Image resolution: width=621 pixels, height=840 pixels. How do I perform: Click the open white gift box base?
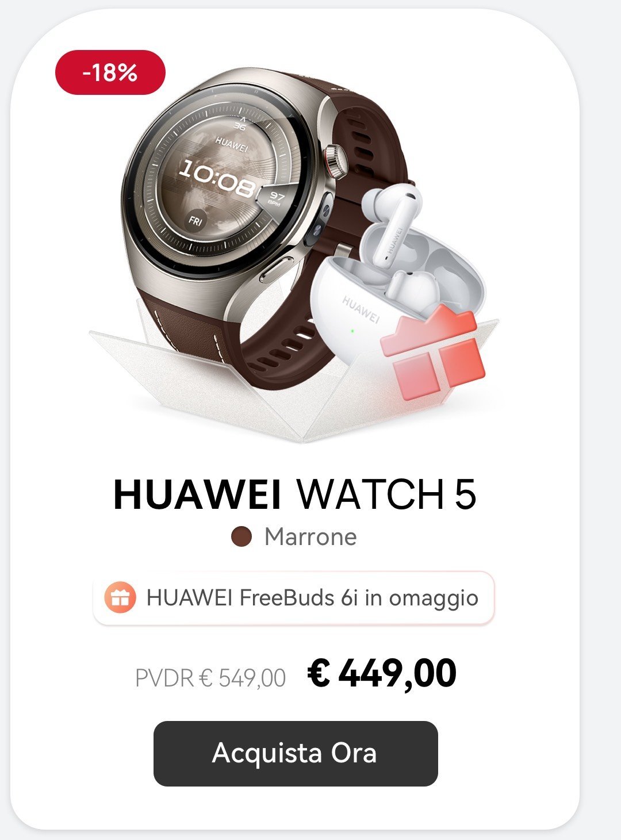tap(293, 379)
